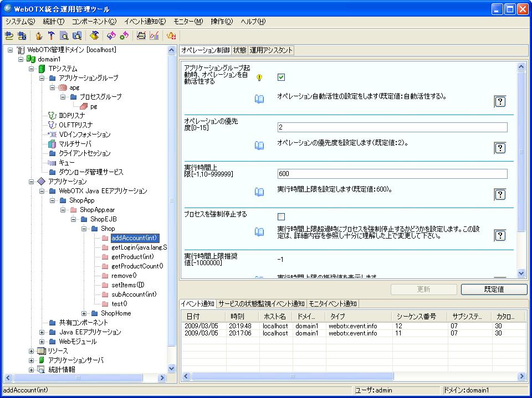The height and width of the screenshot is (398, 532).
Task: Click the execution time limit input field
Action: [392, 174]
